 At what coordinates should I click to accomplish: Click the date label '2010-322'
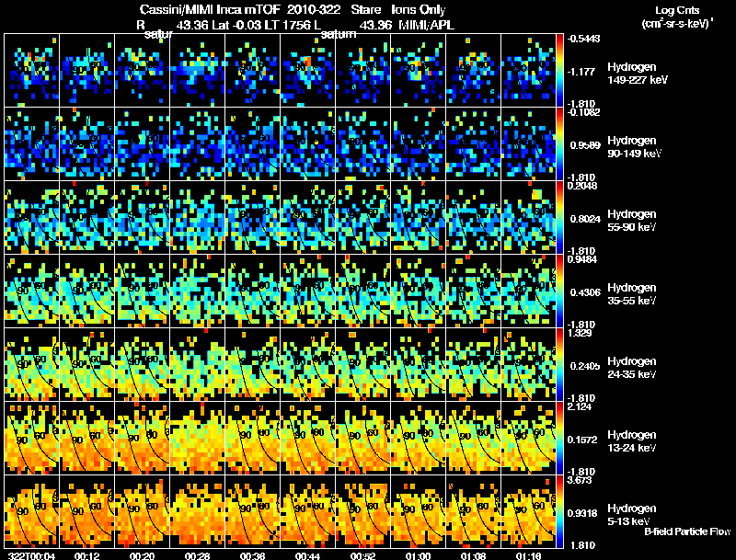coord(314,9)
